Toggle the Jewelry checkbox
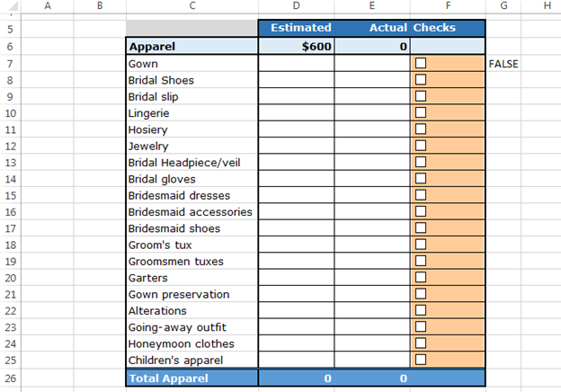 421,146
